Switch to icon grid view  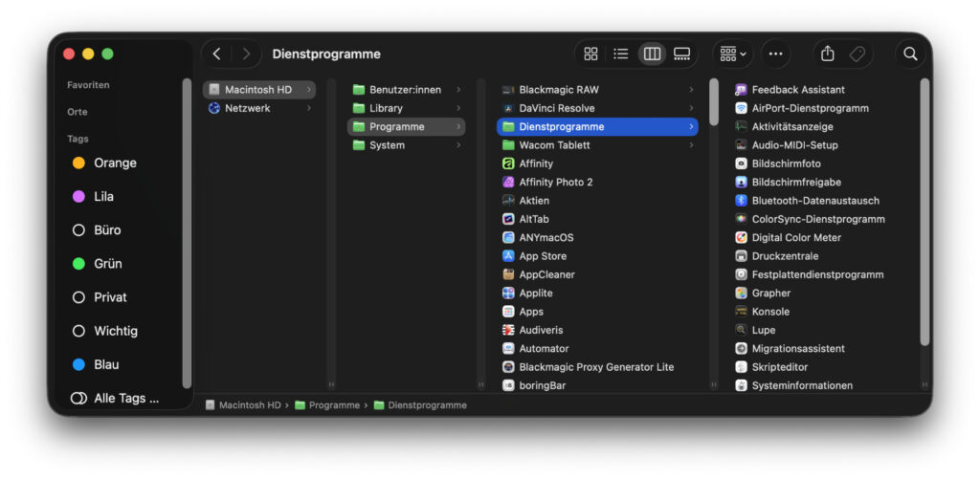[x=590, y=54]
